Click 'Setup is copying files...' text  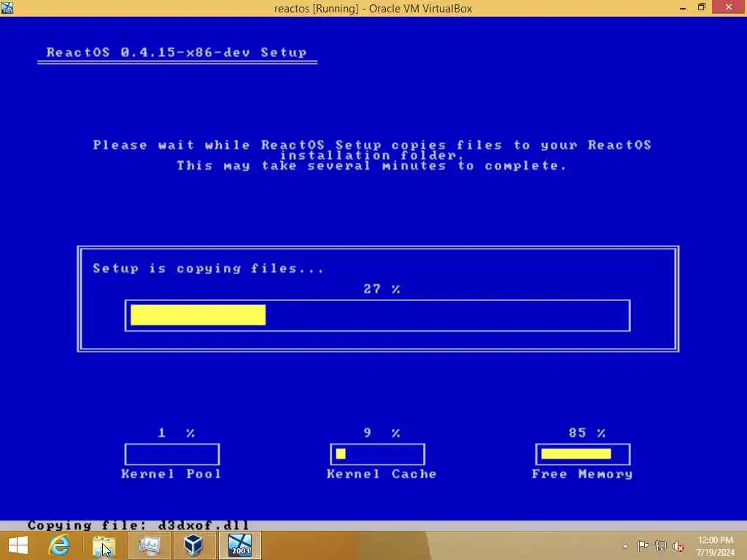[x=208, y=268]
